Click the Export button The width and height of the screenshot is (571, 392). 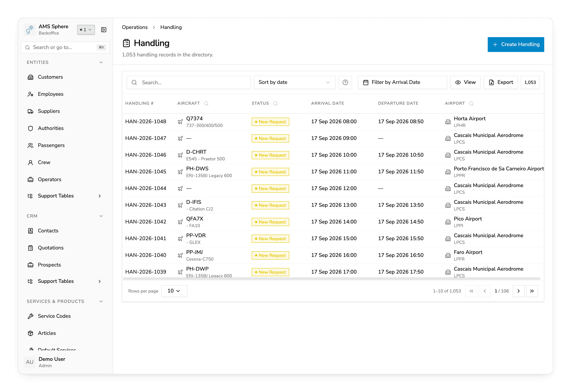pyautogui.click(x=500, y=82)
